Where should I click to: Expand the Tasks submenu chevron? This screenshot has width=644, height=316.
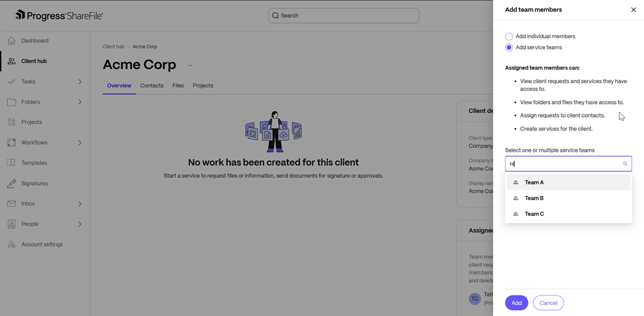click(80, 82)
